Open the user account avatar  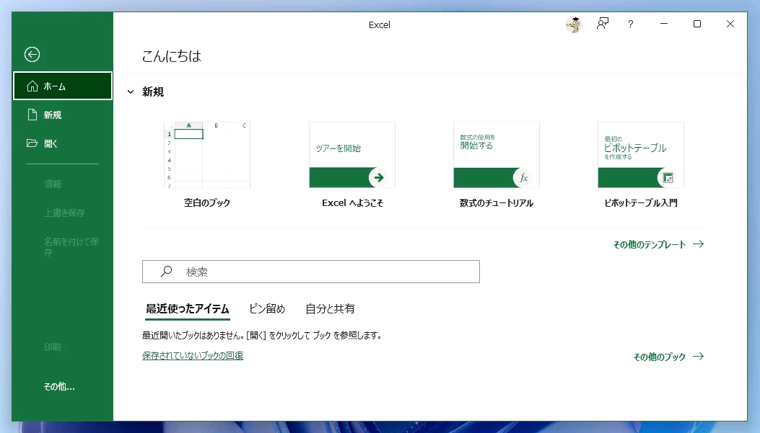574,24
